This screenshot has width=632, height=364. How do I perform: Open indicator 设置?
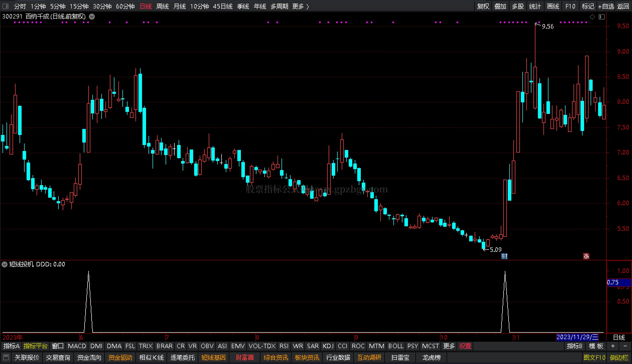[465, 346]
